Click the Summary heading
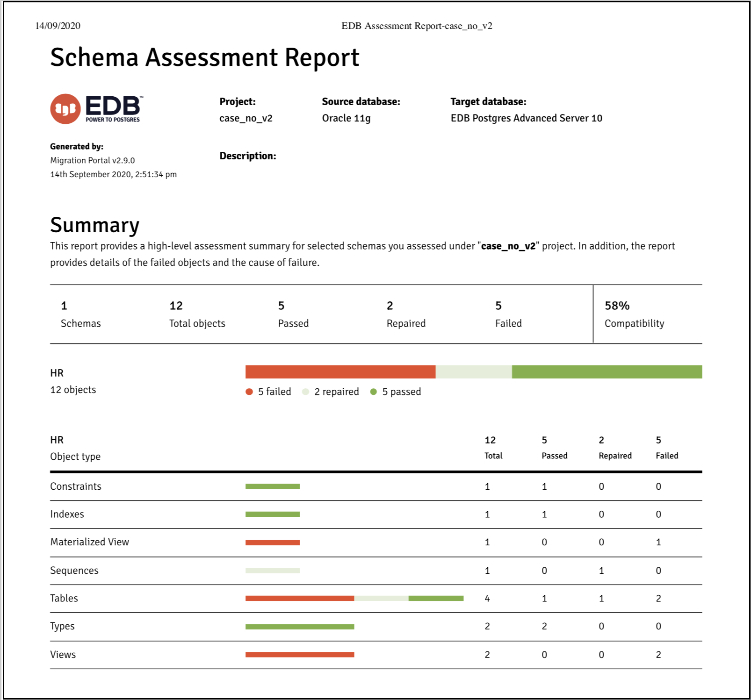This screenshot has height=700, width=751. pos(95,225)
